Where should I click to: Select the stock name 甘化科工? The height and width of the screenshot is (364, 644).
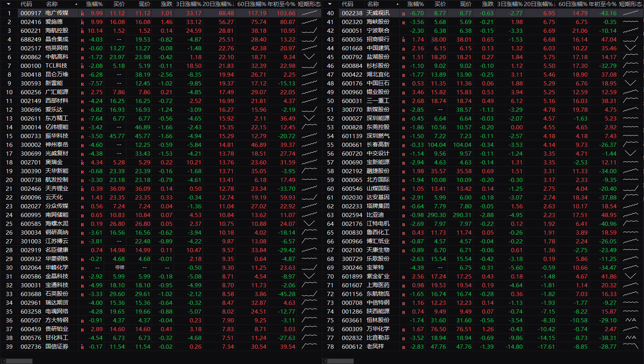[57, 338]
